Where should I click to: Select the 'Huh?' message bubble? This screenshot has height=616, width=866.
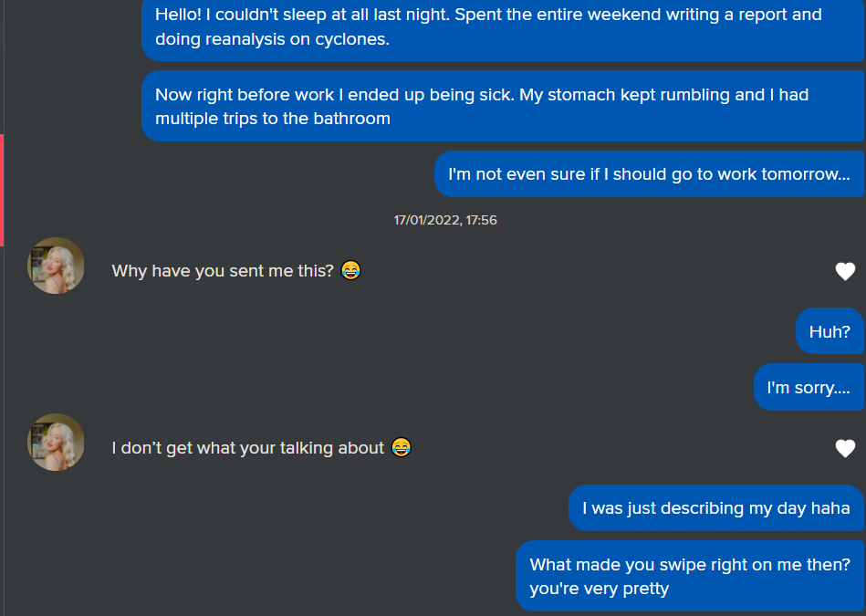point(829,331)
